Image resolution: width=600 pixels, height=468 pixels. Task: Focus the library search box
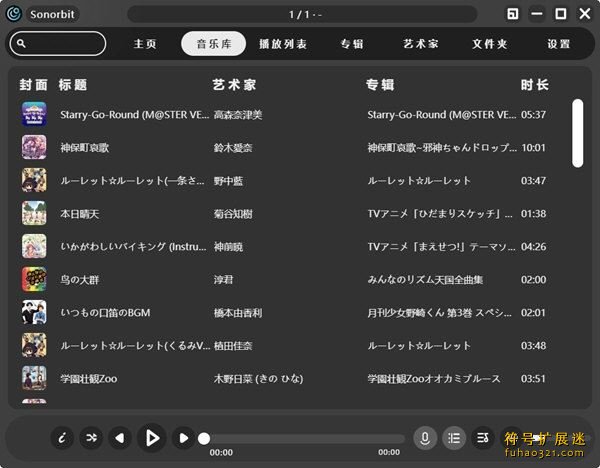(x=58, y=44)
